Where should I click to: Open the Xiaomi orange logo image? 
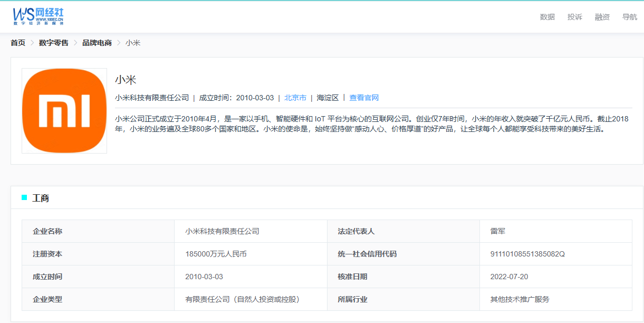(x=64, y=111)
